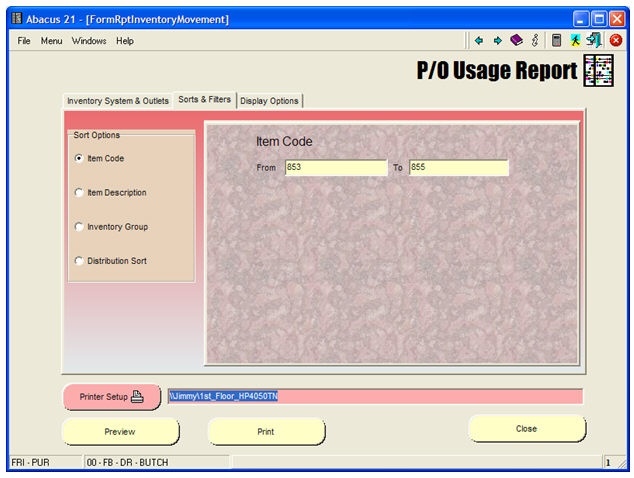Pick the Distribution Sort radio button
Image resolution: width=634 pixels, height=478 pixels.
[x=80, y=261]
